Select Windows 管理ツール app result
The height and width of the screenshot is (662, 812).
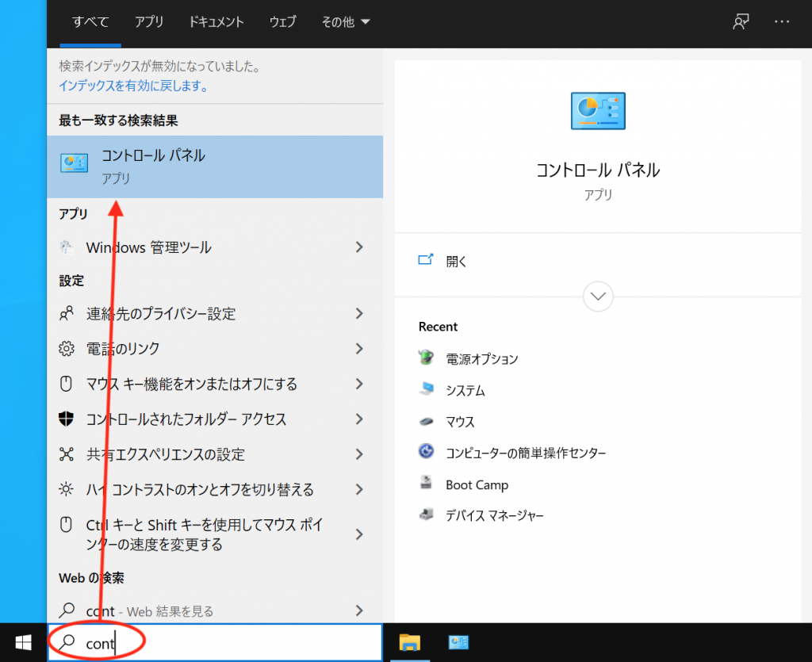click(215, 247)
